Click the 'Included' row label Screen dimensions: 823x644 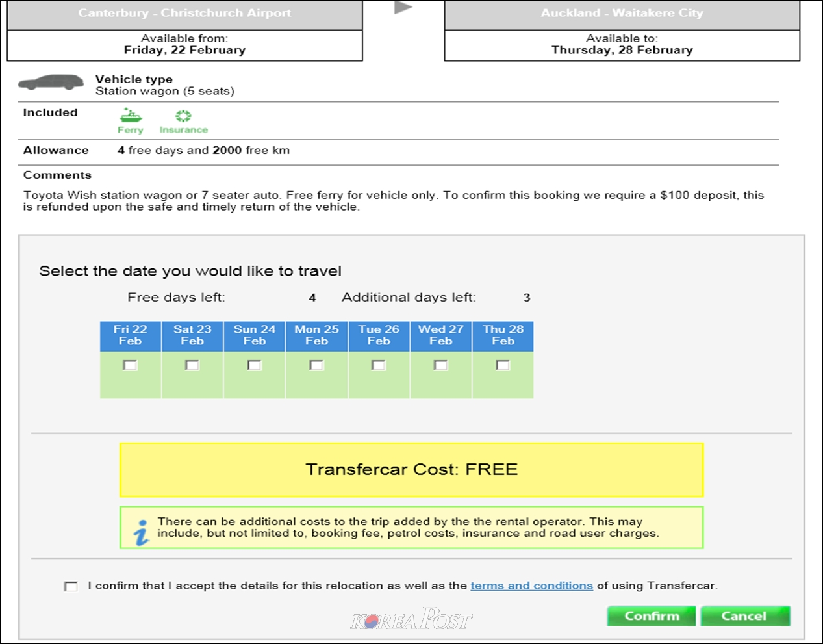50,112
